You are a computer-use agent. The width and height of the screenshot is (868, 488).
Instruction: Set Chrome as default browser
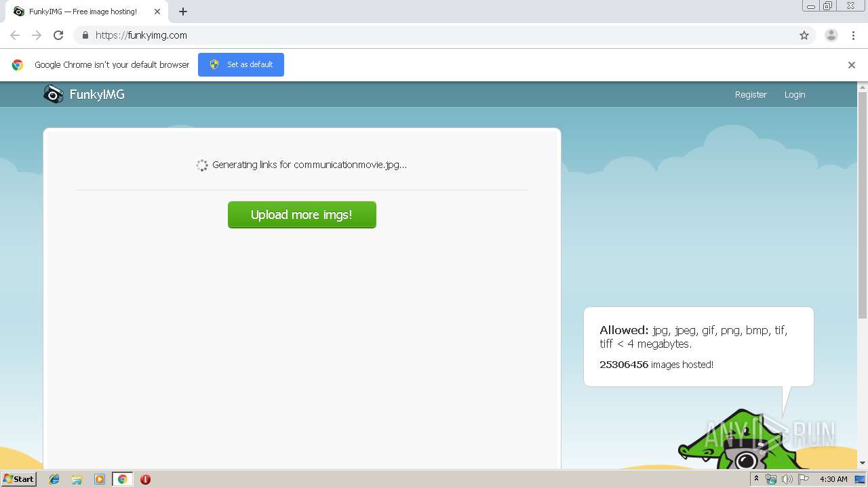click(241, 64)
